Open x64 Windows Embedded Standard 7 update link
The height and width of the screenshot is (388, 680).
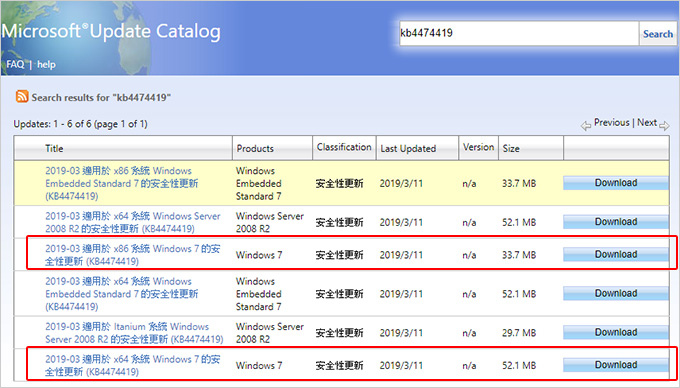pos(121,294)
